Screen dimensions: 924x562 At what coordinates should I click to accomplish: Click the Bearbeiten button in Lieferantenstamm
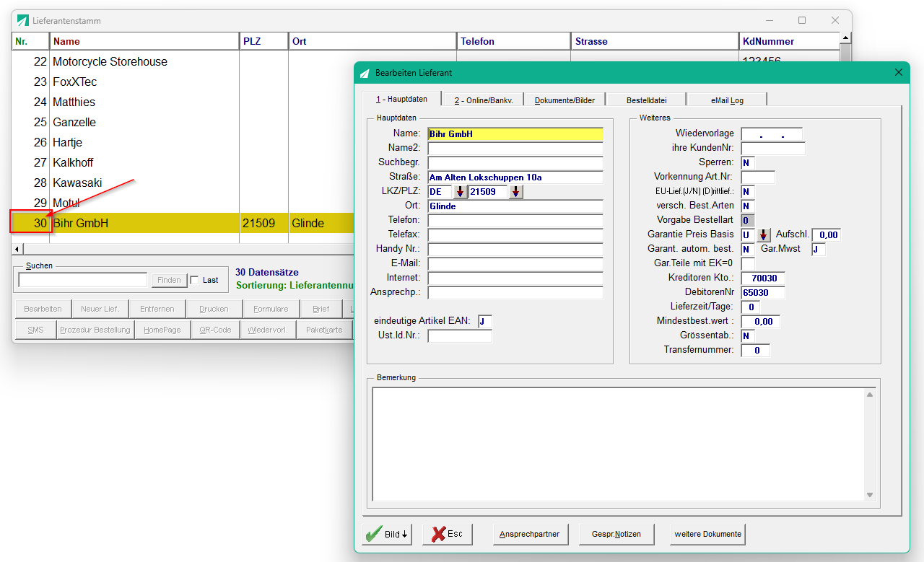pyautogui.click(x=43, y=309)
